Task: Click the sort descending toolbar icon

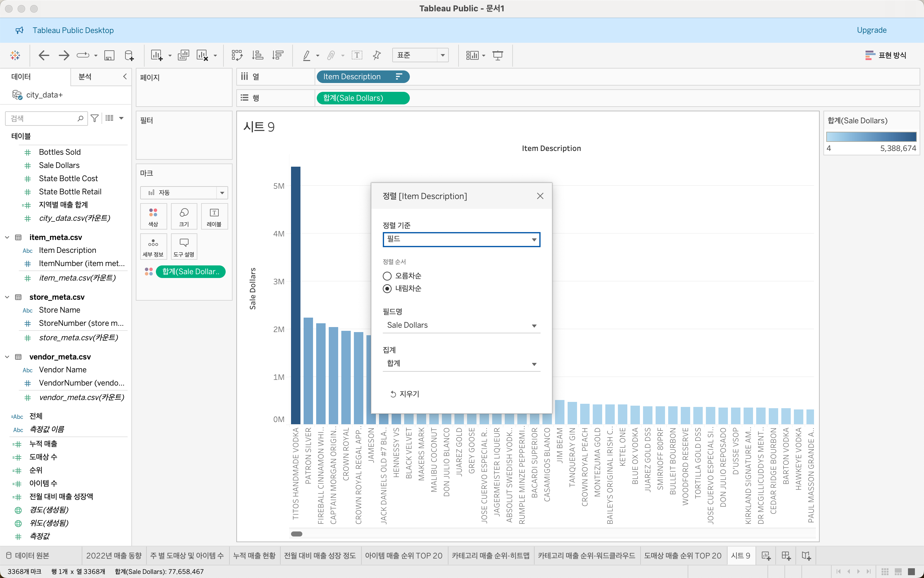Action: click(x=278, y=55)
